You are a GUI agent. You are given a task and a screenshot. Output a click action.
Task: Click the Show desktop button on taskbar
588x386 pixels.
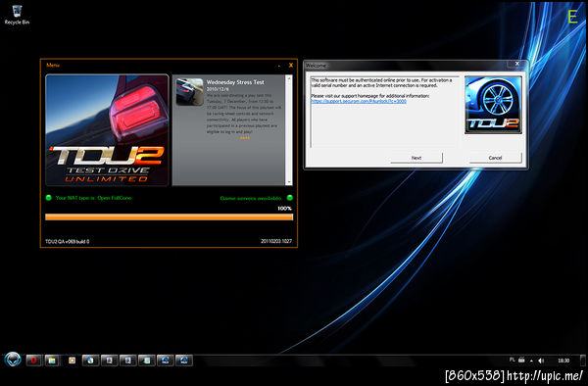pos(582,361)
